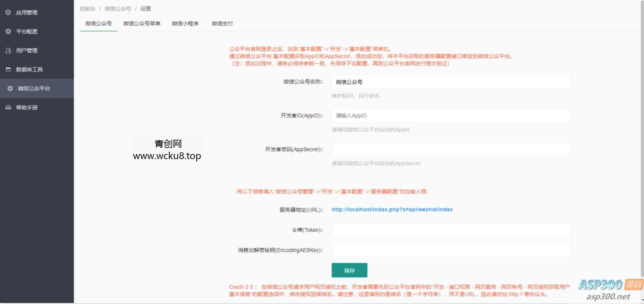Select the 令牌(Token) input box
The image size is (644, 304).
[x=451, y=230]
